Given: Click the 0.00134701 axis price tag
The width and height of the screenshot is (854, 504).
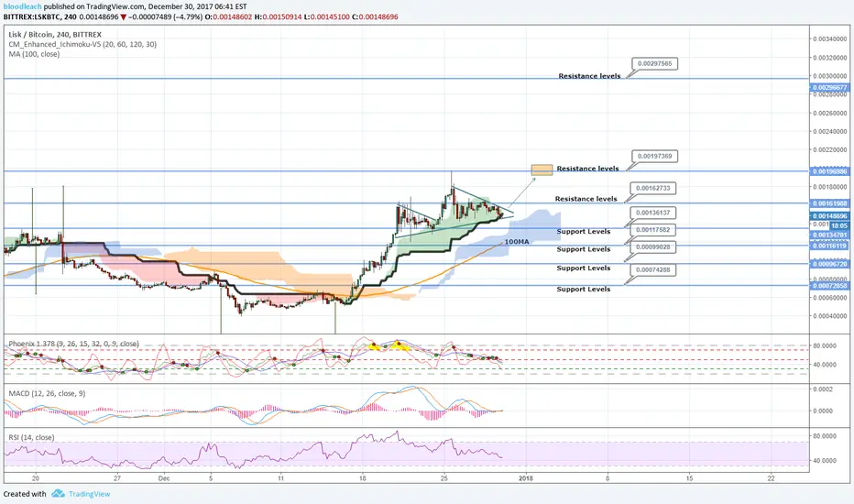Looking at the screenshot, I should [x=829, y=235].
